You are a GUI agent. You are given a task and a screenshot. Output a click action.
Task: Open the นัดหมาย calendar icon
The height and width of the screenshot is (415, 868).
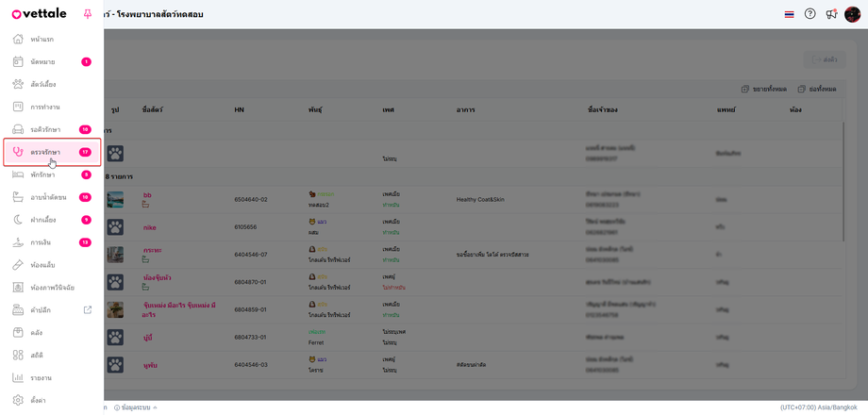18,62
